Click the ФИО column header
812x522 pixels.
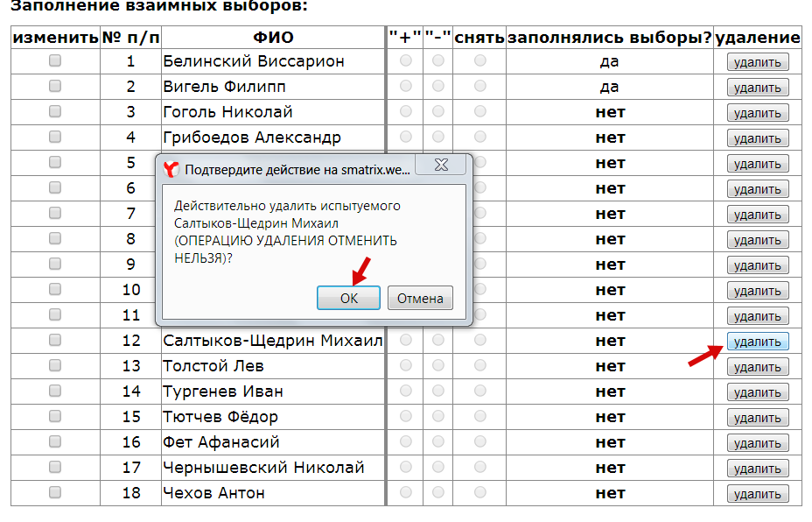coord(273,38)
